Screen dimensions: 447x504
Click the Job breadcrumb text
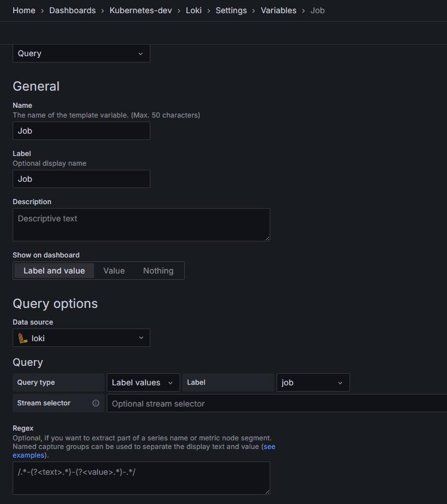317,10
